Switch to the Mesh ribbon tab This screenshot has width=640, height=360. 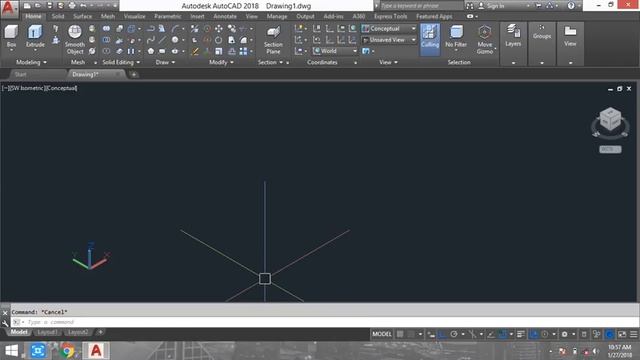pos(108,16)
